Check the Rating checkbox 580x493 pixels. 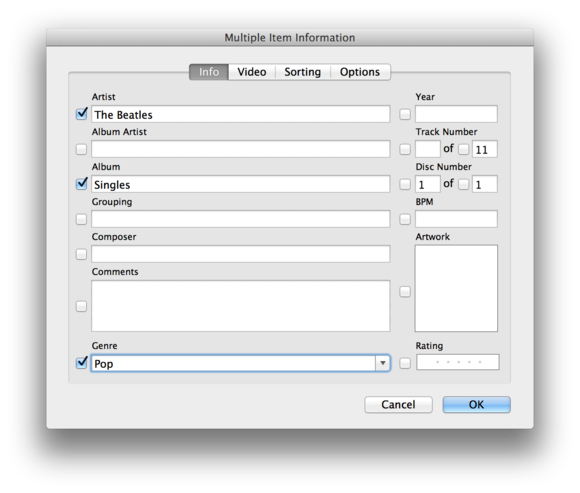(x=405, y=363)
